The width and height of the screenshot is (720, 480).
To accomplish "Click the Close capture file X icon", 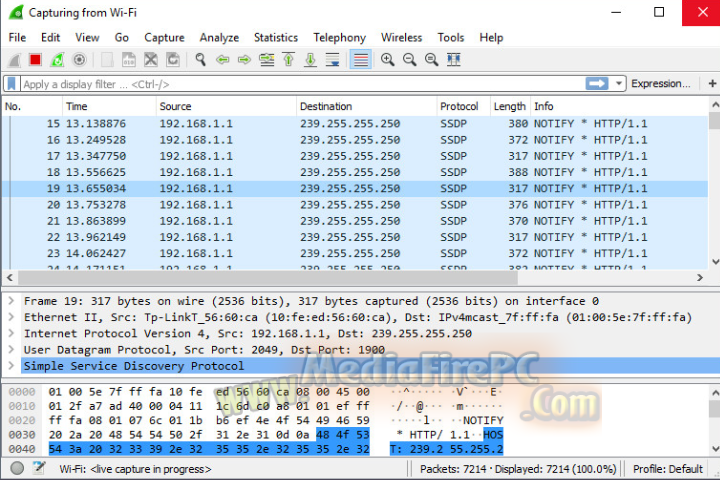I will [x=151, y=60].
